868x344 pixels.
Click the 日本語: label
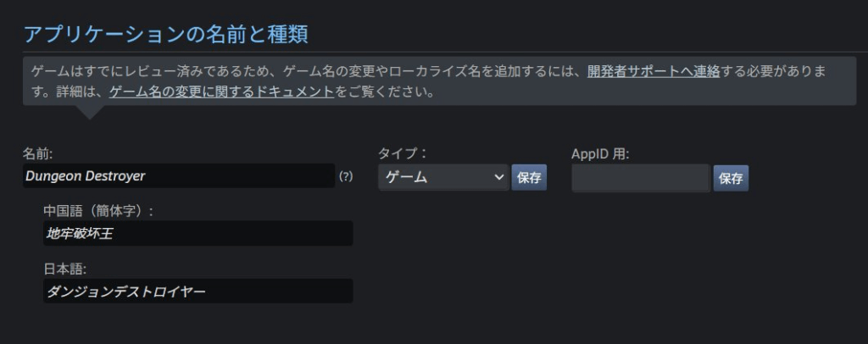click(64, 269)
